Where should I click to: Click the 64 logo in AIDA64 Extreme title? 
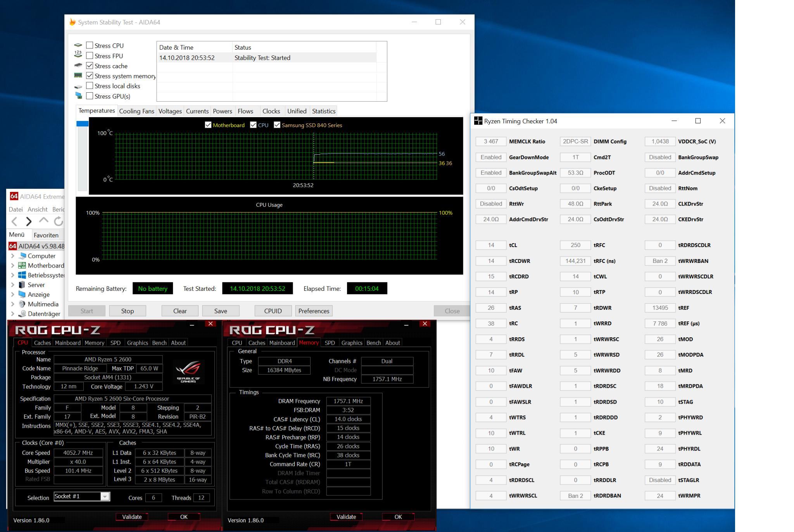tap(14, 196)
